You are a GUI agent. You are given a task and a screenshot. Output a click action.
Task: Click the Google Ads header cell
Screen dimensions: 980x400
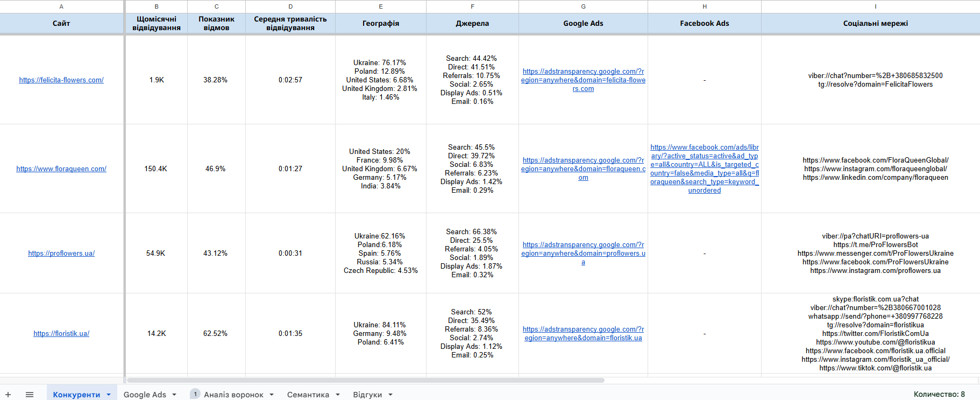[x=583, y=24]
